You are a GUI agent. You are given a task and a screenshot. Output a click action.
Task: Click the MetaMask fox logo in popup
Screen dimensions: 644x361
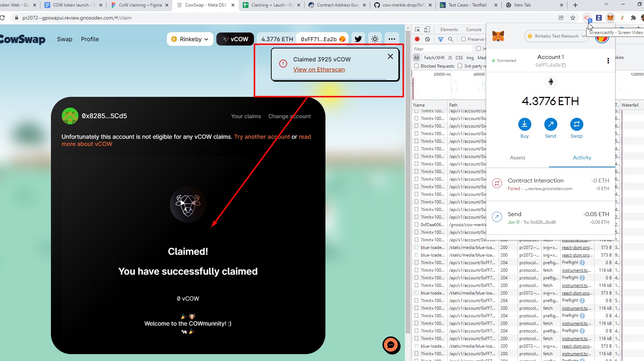pos(498,36)
